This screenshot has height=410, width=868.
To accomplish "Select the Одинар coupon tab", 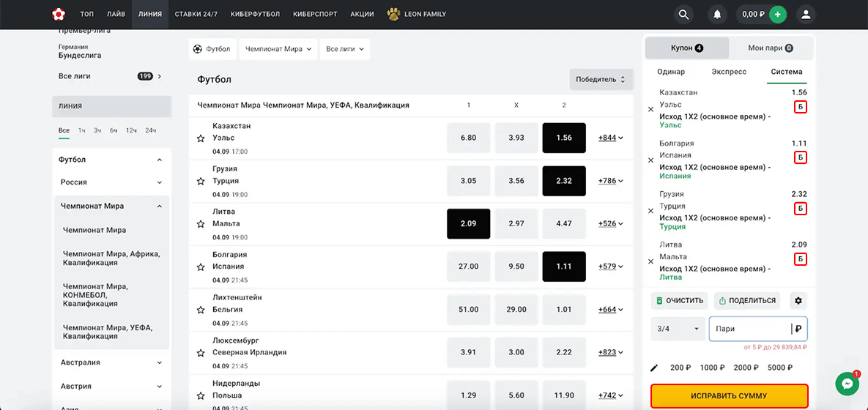I will (x=671, y=71).
